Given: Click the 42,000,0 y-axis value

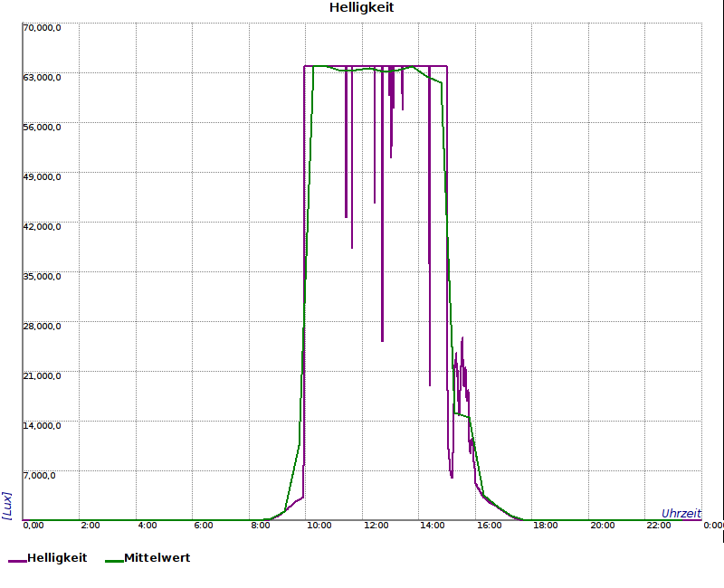Looking at the screenshot, I should tap(42, 227).
